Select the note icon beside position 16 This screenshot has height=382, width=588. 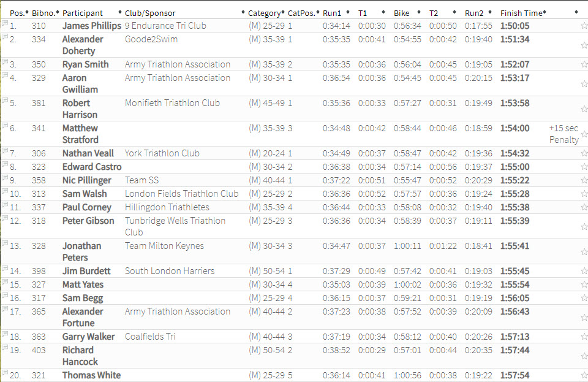(5, 296)
